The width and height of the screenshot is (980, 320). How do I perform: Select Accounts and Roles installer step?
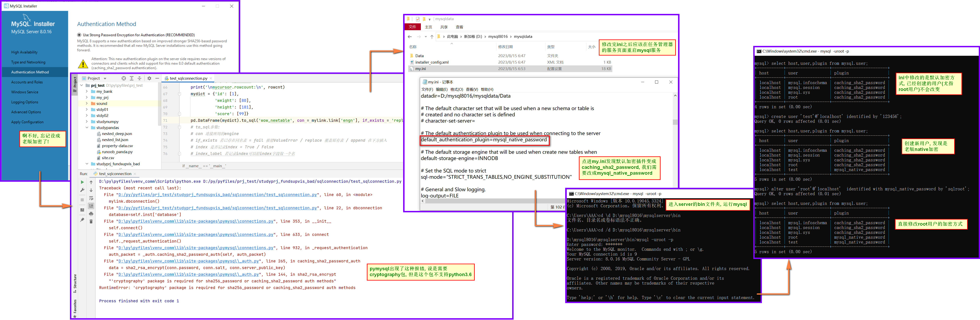[27, 82]
